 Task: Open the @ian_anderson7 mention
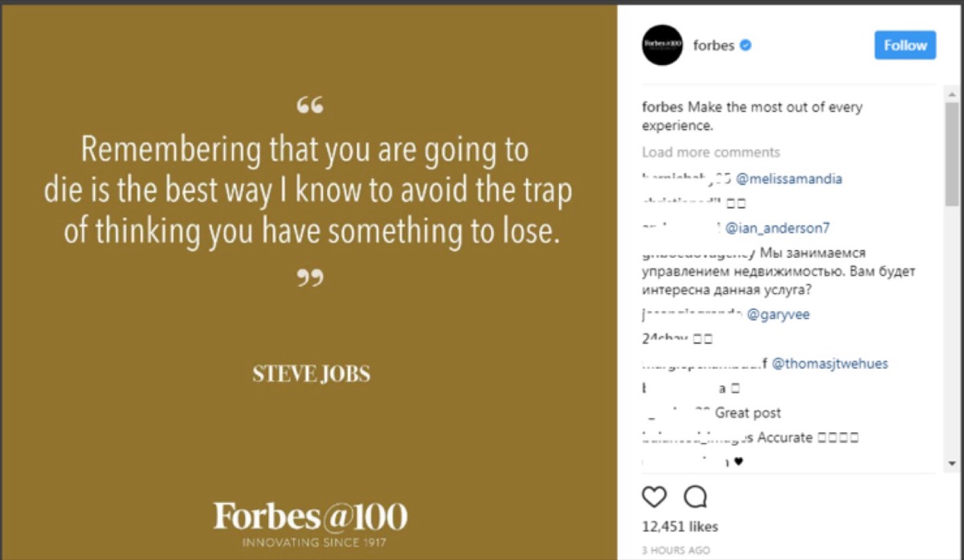[777, 228]
